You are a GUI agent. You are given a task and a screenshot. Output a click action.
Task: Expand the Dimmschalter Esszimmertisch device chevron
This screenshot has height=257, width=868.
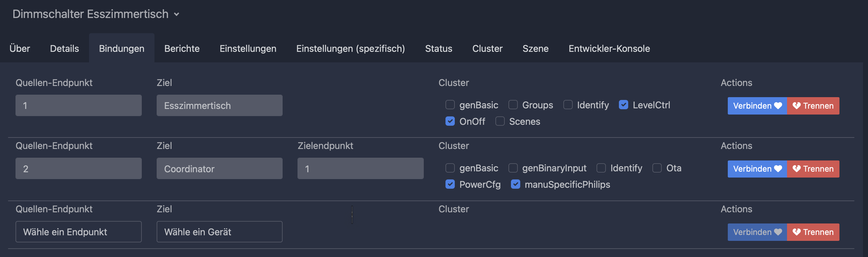[177, 15]
